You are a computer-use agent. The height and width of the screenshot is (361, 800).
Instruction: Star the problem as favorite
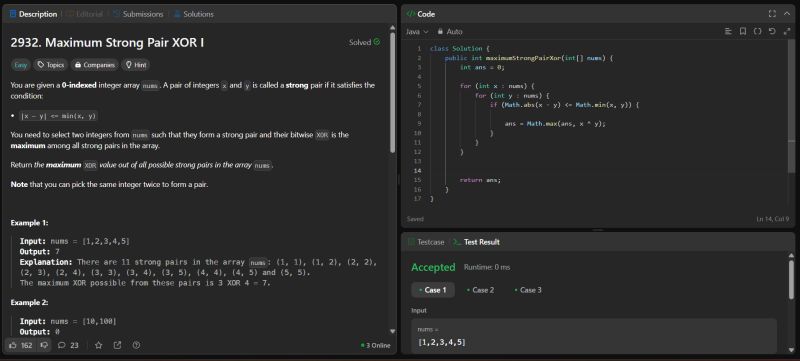pyautogui.click(x=98, y=345)
